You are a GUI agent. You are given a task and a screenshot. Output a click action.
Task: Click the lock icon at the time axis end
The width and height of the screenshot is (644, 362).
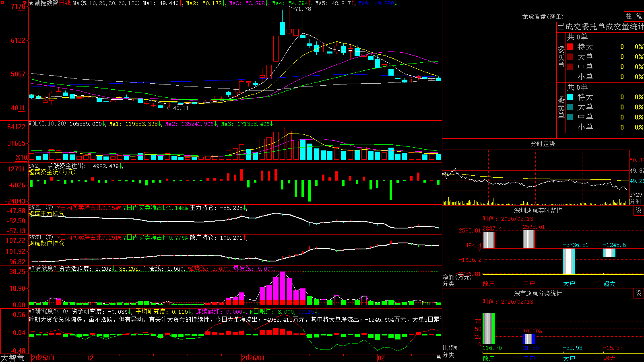[x=438, y=357]
